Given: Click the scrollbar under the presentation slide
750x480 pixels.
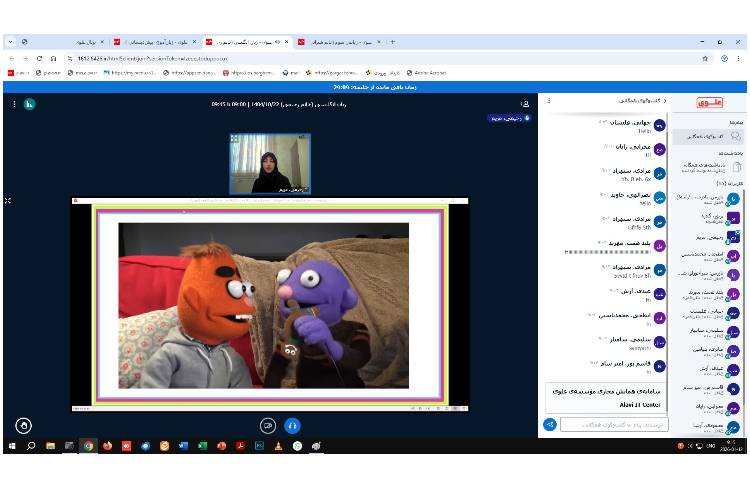Looking at the screenshot, I should pyautogui.click(x=270, y=408).
